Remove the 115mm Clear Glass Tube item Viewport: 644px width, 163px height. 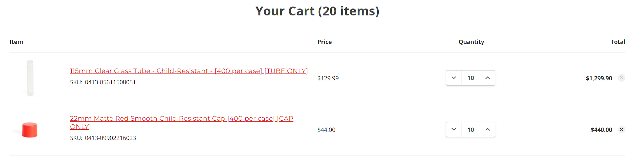click(x=621, y=78)
